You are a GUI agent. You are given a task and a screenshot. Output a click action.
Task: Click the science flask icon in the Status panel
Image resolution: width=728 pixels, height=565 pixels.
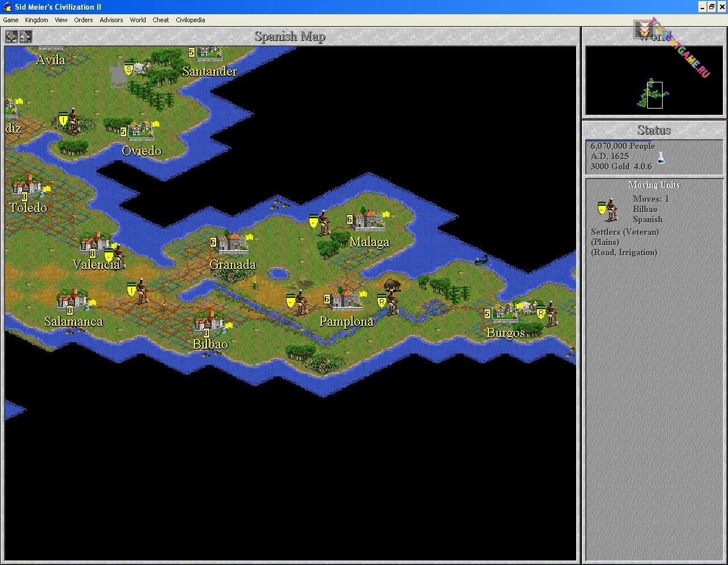point(660,157)
